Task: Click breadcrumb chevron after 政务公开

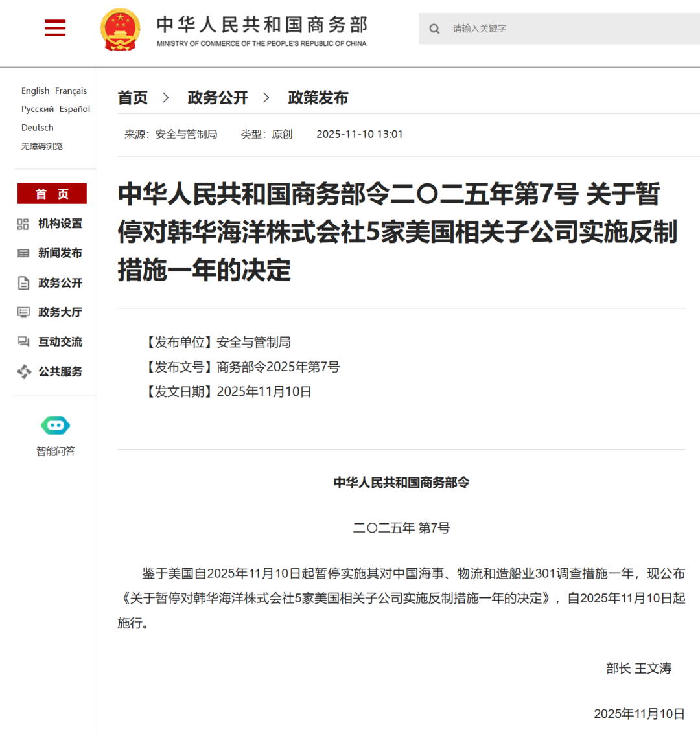Action: (x=266, y=98)
